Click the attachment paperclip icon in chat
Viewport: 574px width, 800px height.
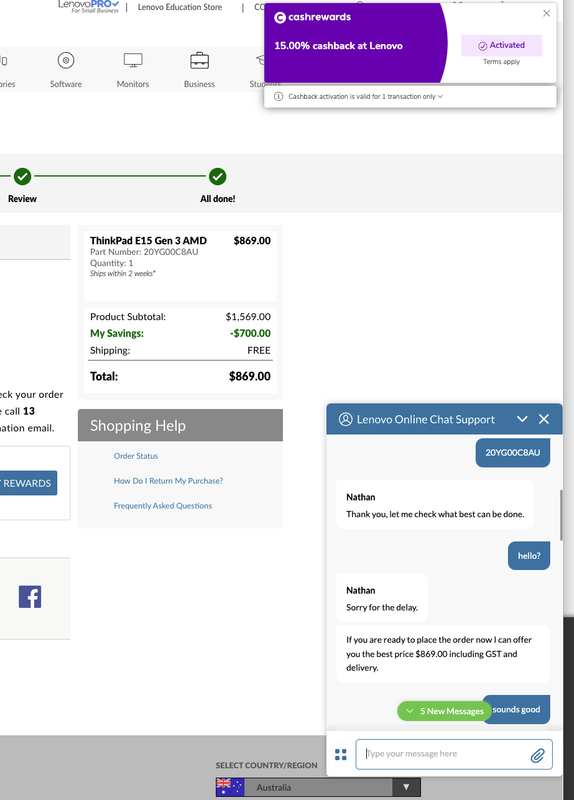pyautogui.click(x=537, y=755)
